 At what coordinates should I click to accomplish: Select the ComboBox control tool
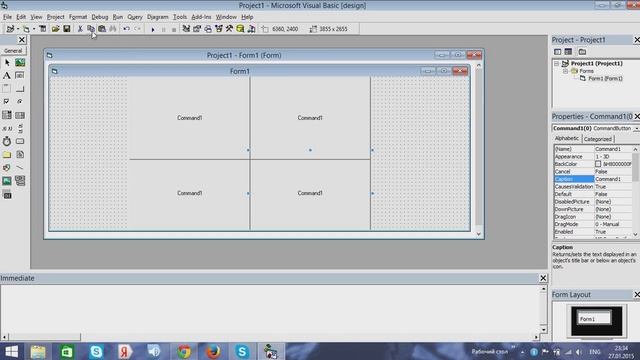click(x=7, y=115)
